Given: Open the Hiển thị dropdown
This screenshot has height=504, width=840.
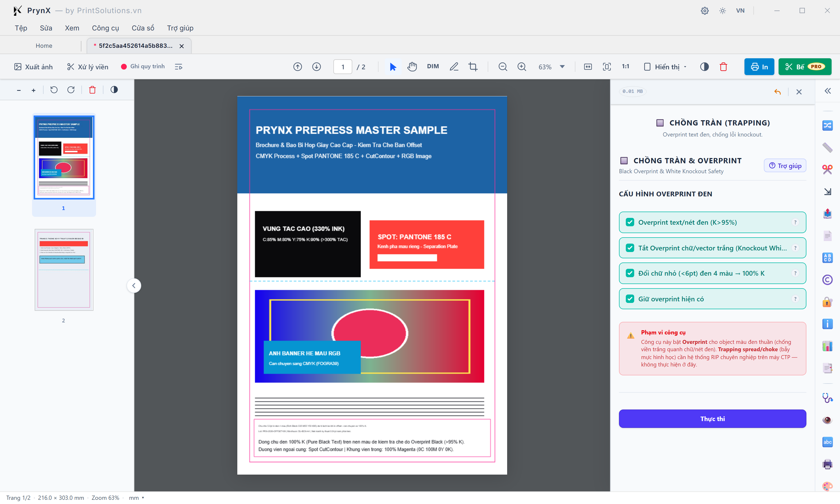Looking at the screenshot, I should (x=665, y=67).
